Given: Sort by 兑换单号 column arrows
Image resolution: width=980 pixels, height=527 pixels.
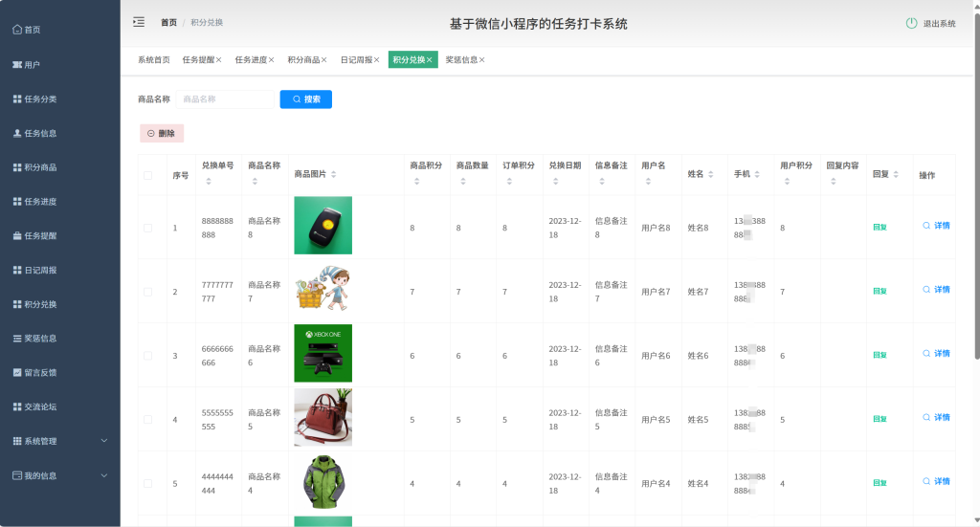Looking at the screenshot, I should tap(209, 181).
